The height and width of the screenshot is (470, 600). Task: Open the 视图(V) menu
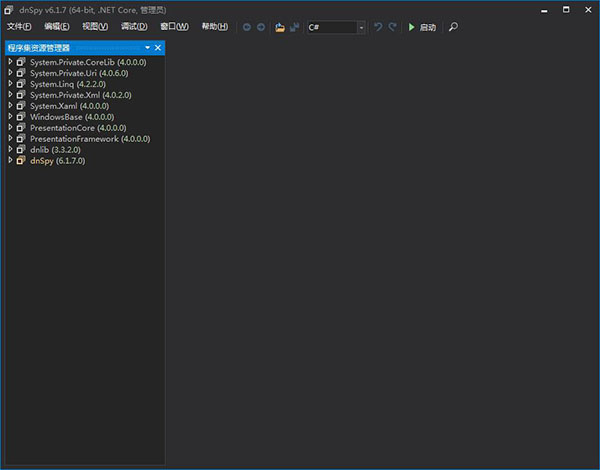pos(95,26)
